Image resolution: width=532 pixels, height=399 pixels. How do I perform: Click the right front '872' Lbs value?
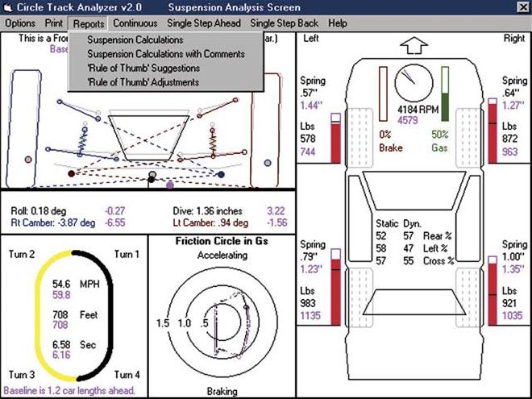tap(510, 139)
